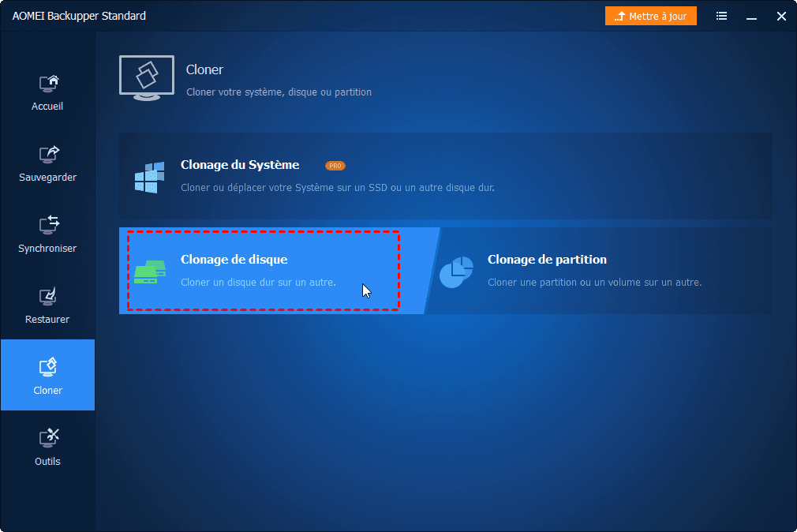Open the hamburger menu in title bar
The width and height of the screenshot is (797, 532).
[721, 17]
